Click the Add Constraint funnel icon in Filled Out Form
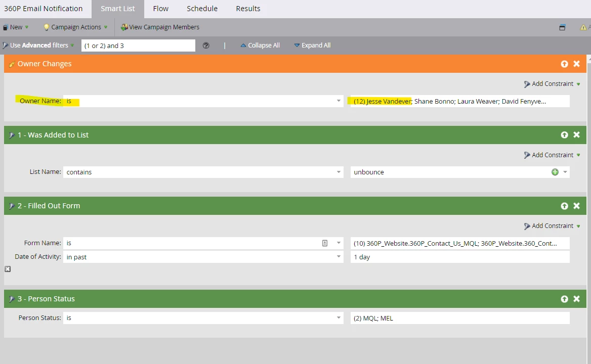The width and height of the screenshot is (591, 364). (x=527, y=226)
